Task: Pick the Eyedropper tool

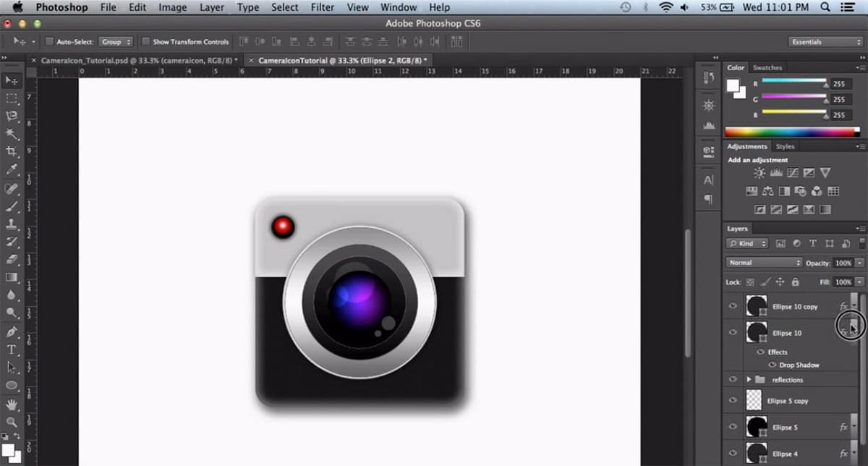Action: pyautogui.click(x=12, y=170)
